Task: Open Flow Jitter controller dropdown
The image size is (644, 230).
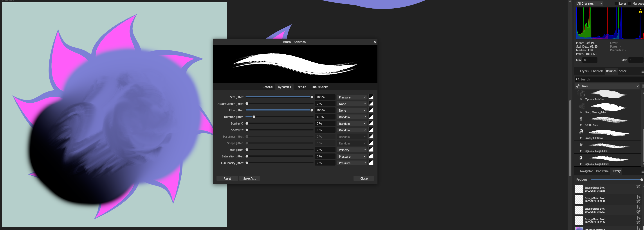Action: pos(352,110)
